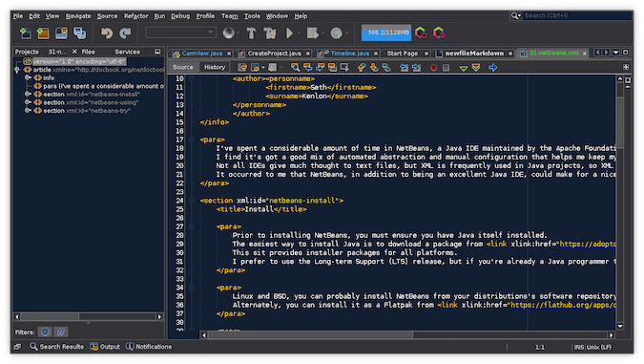Open the project configuration combo box
644x364 pixels.
pyautogui.click(x=180, y=32)
